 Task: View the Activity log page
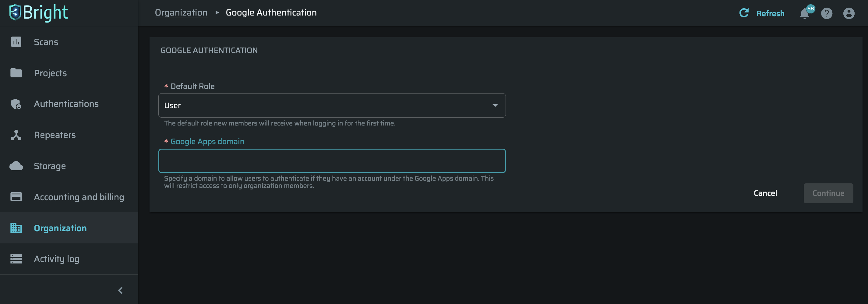(69, 259)
